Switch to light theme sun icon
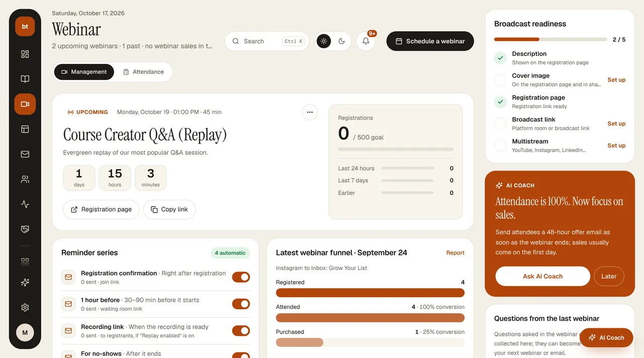The image size is (644, 358). coord(324,41)
